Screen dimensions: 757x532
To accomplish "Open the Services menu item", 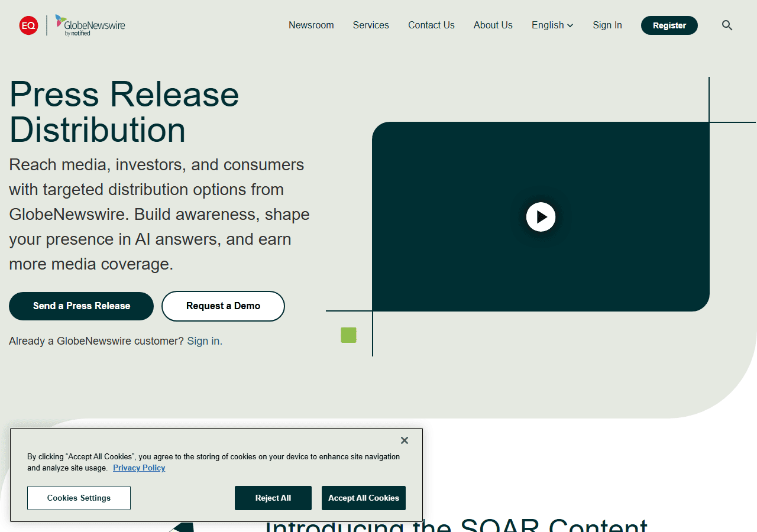I will [371, 25].
